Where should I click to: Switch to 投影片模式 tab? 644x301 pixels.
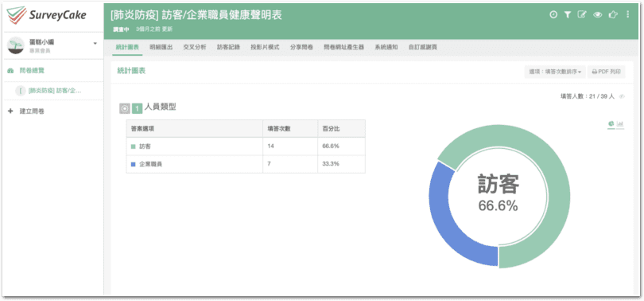(x=265, y=47)
